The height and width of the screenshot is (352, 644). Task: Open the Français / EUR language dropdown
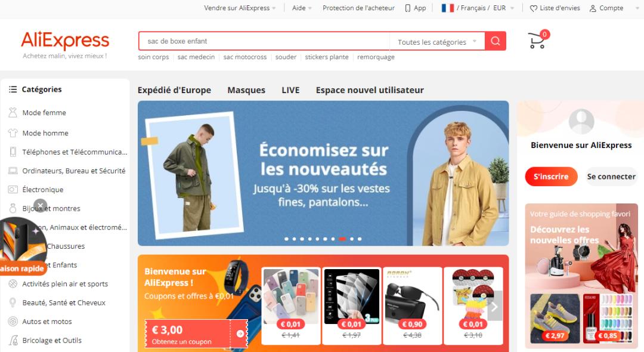click(477, 8)
